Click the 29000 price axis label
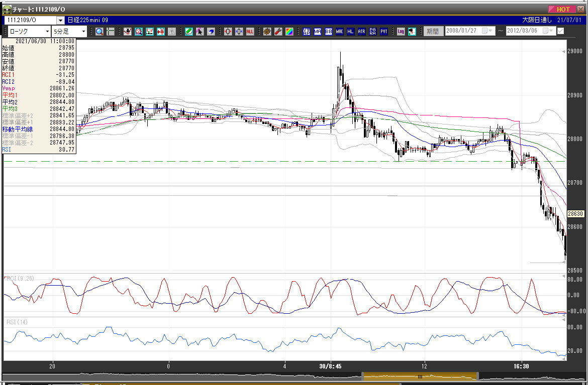588x385 pixels. [x=575, y=51]
